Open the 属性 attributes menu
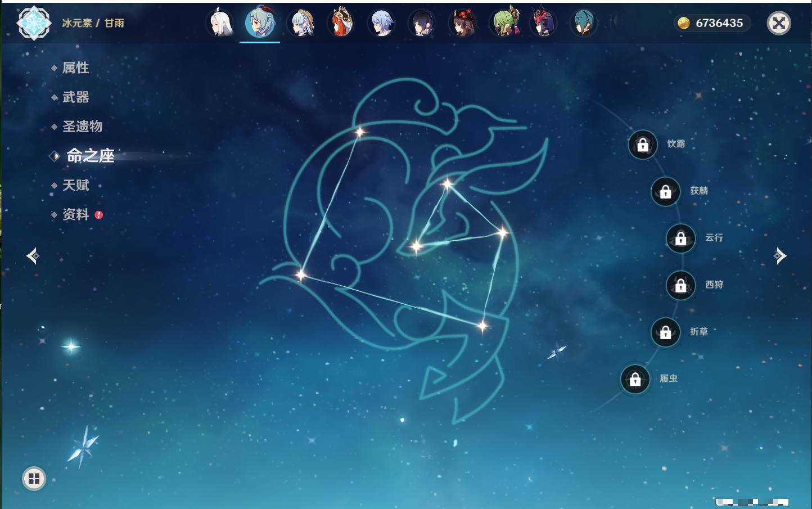This screenshot has width=812, height=509. [x=75, y=68]
